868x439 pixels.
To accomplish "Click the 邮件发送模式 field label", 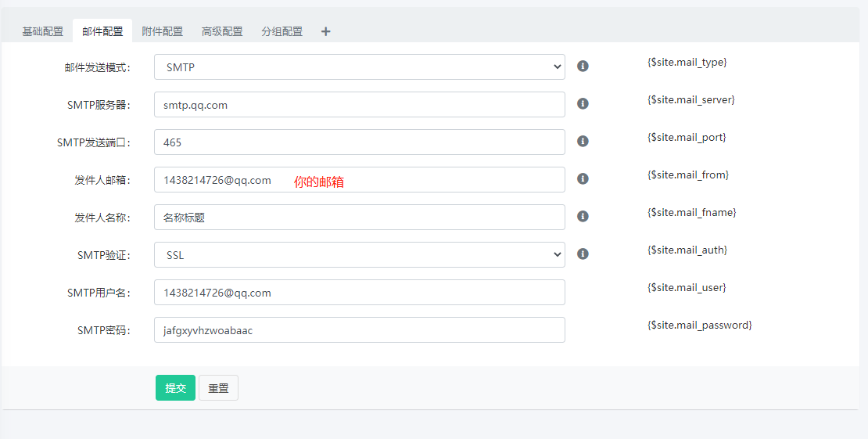I will 98,67.
